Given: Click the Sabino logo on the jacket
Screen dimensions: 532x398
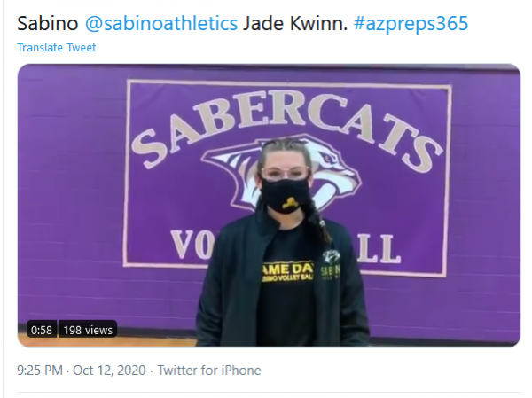Looking at the screenshot, I should (x=331, y=265).
